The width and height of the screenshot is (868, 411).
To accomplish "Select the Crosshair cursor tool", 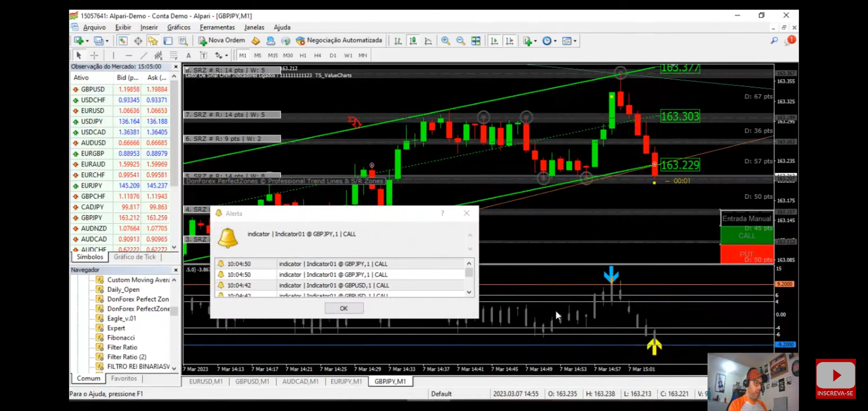I will pyautogui.click(x=94, y=55).
